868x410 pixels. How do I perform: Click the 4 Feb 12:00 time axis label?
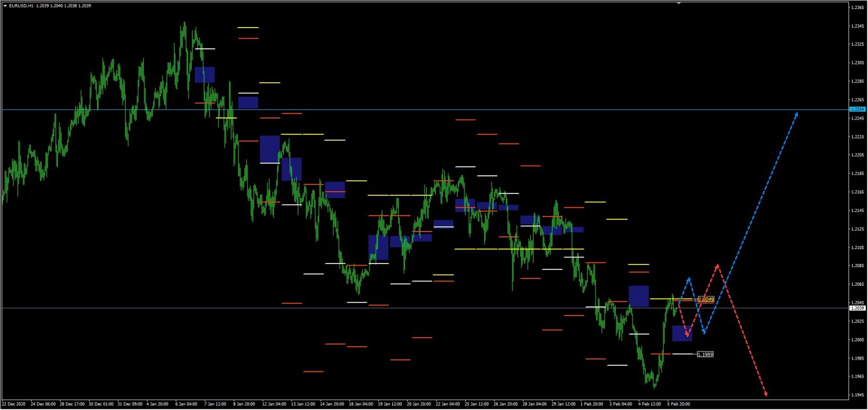coord(650,404)
